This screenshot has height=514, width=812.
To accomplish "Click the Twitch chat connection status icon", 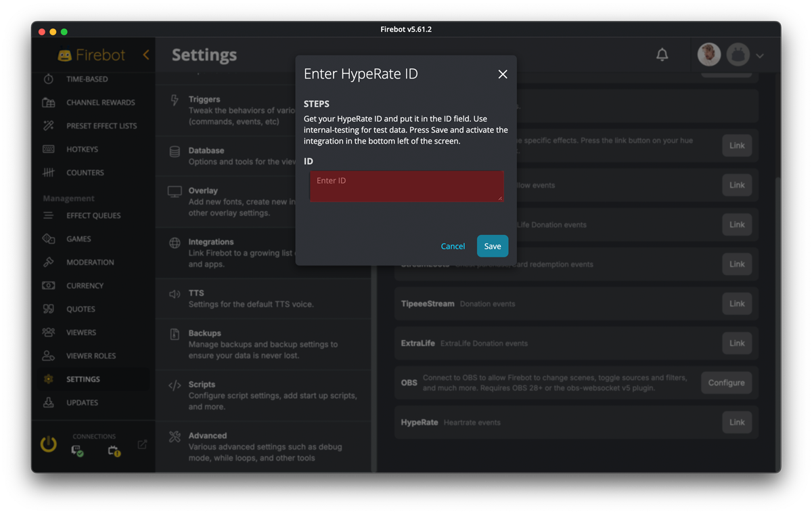I will (x=77, y=451).
